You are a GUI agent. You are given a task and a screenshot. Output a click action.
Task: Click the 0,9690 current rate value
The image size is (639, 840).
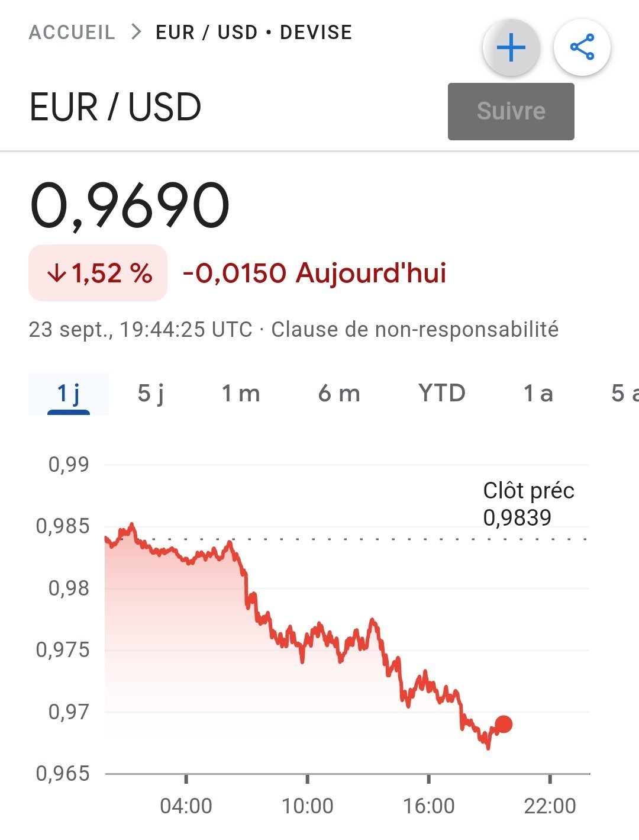(x=130, y=205)
